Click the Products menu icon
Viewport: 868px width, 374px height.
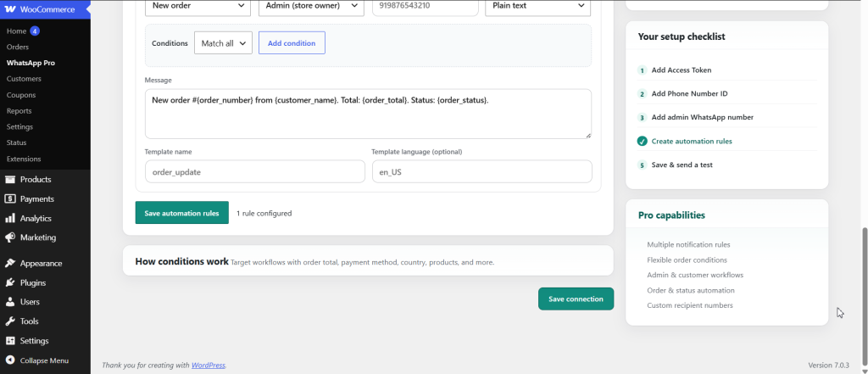coord(10,180)
